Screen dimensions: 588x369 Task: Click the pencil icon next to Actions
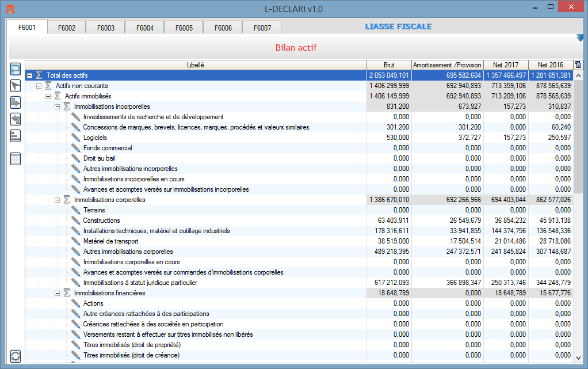76,303
